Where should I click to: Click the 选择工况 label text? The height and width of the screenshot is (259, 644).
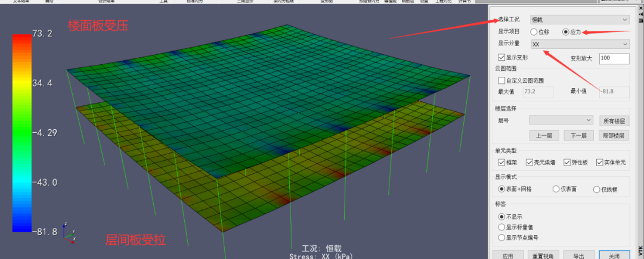pyautogui.click(x=509, y=19)
